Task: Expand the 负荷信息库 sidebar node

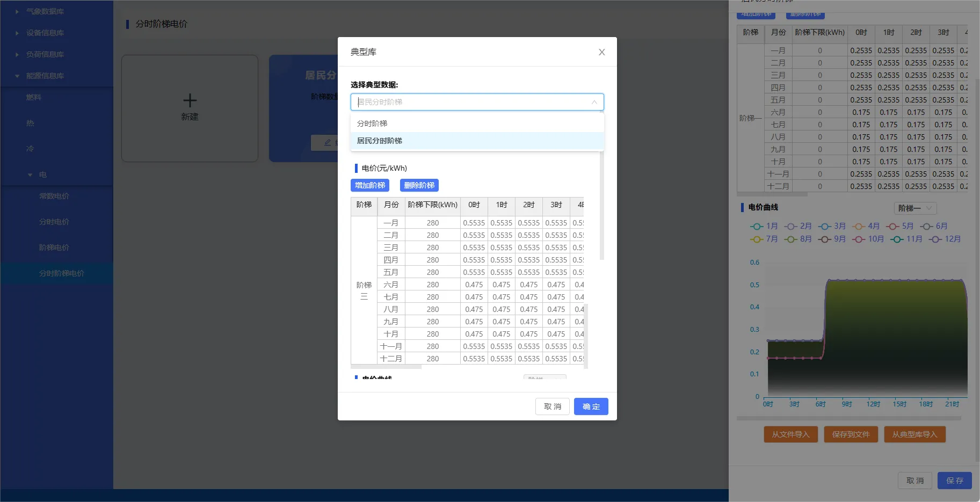Action: (x=17, y=54)
